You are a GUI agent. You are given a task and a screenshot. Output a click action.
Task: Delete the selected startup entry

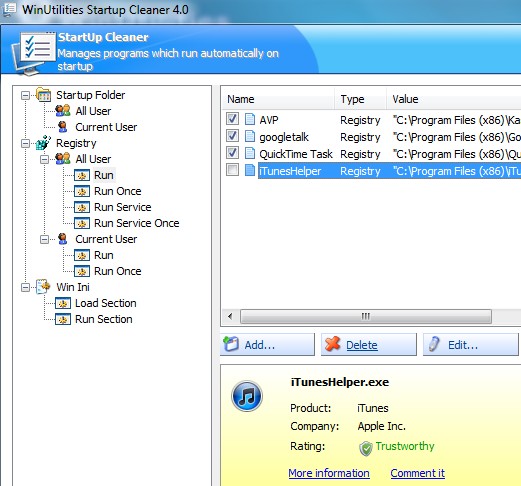(369, 344)
